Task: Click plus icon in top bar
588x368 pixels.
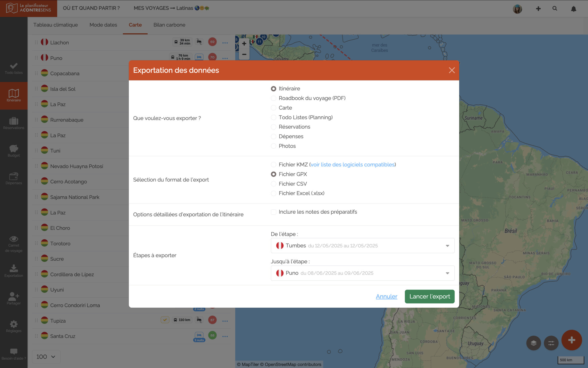Action: click(538, 9)
